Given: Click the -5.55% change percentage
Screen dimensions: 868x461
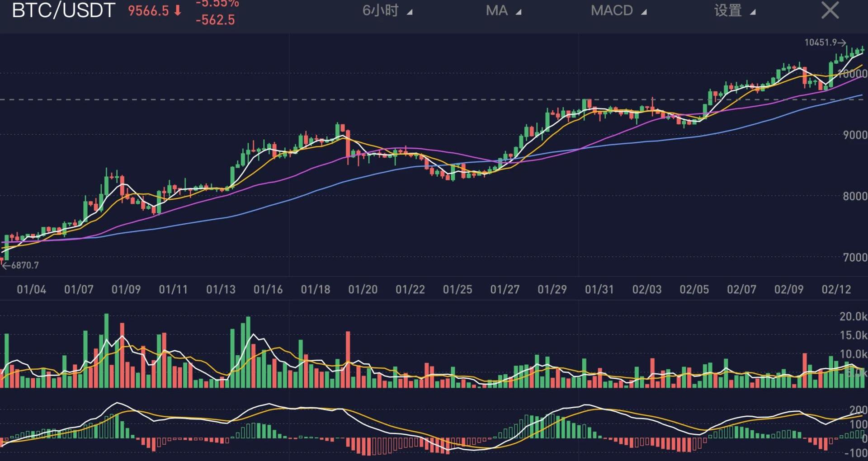Looking at the screenshot, I should click(x=217, y=4).
